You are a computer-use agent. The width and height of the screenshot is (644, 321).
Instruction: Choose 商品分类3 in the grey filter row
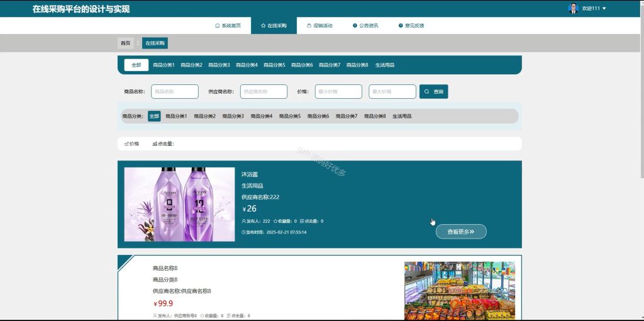(x=233, y=116)
